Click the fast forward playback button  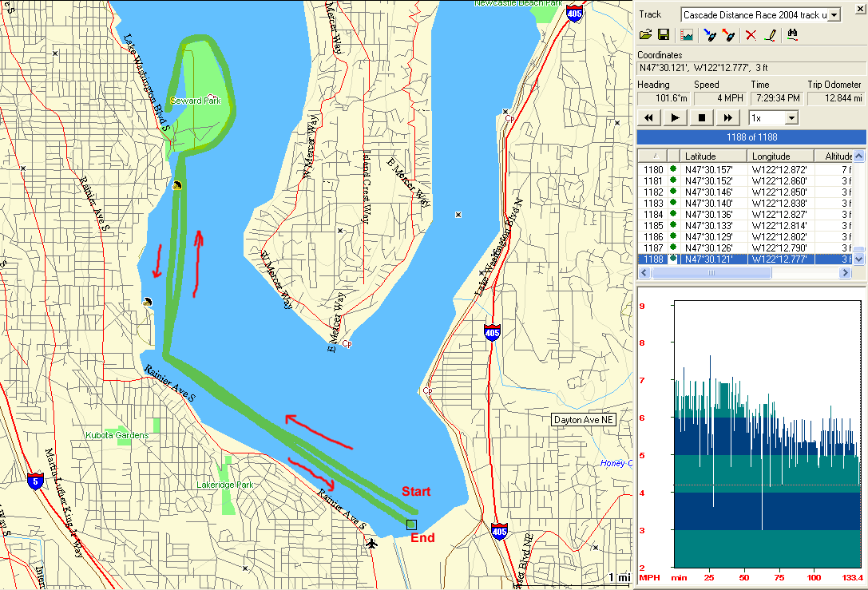[x=727, y=118]
